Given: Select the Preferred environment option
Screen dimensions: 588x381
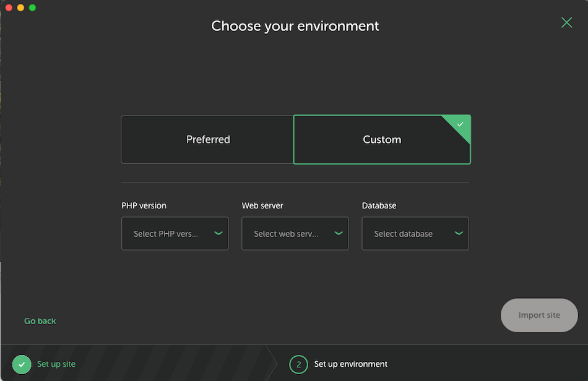Looking at the screenshot, I should (x=207, y=140).
